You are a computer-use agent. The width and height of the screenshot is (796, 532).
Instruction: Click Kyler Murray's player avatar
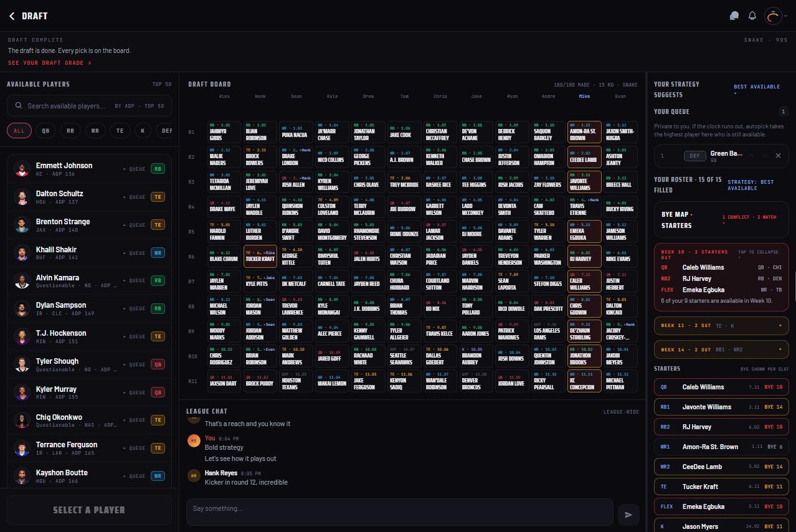click(22, 392)
